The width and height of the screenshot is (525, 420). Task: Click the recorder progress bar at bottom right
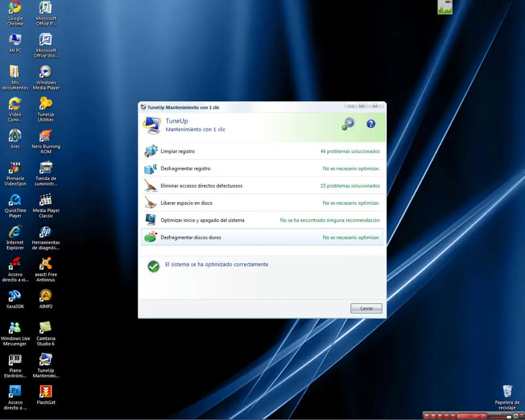472,416
